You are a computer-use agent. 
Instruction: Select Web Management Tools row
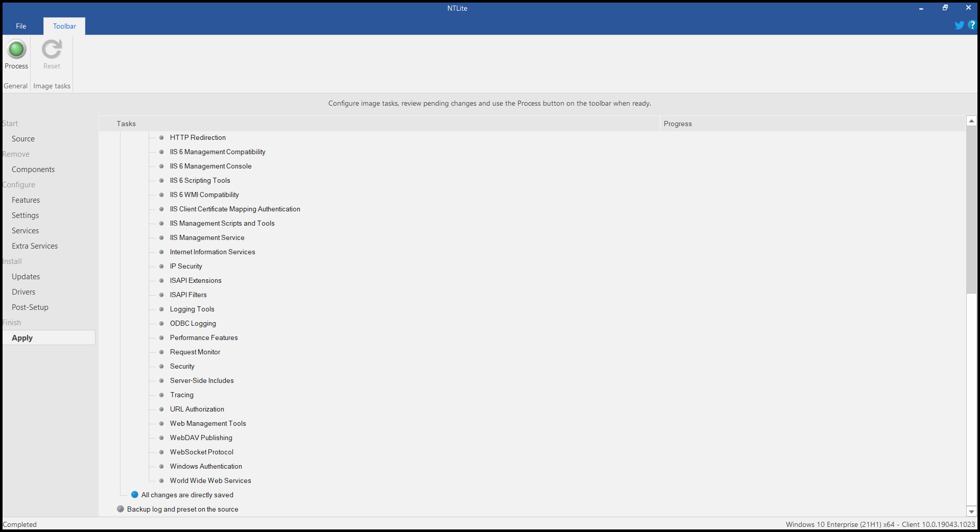coord(208,423)
